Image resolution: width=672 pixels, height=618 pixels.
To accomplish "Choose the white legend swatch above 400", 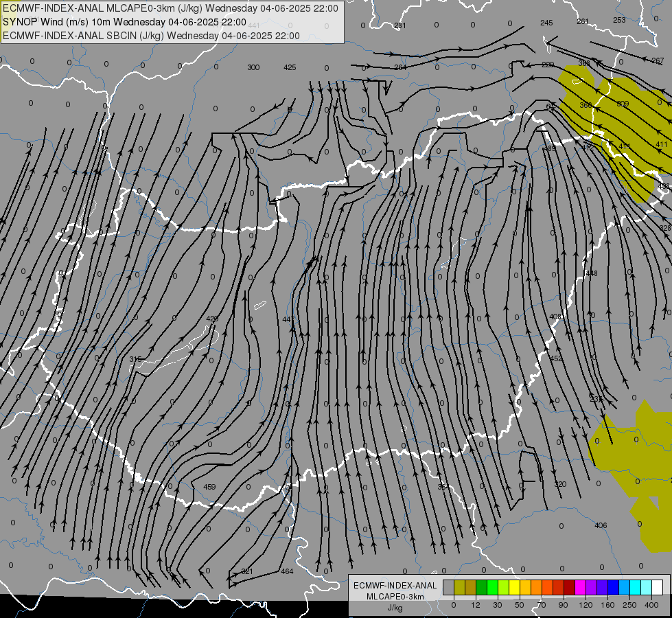I will coord(658,588).
